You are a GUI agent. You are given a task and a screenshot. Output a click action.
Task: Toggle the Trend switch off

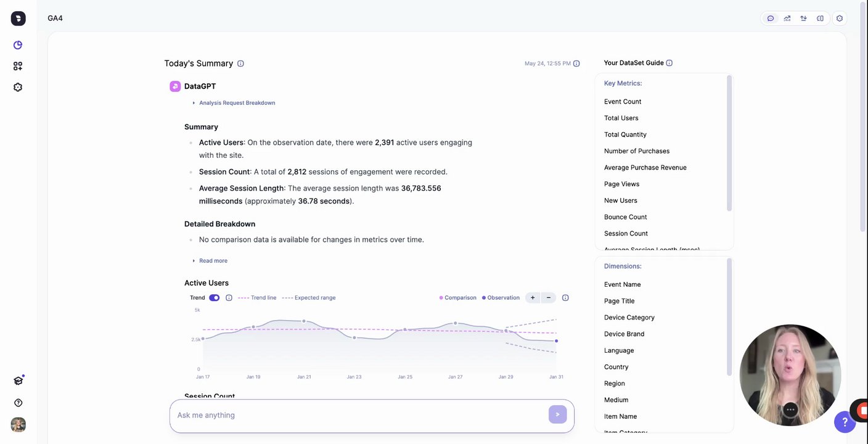214,298
